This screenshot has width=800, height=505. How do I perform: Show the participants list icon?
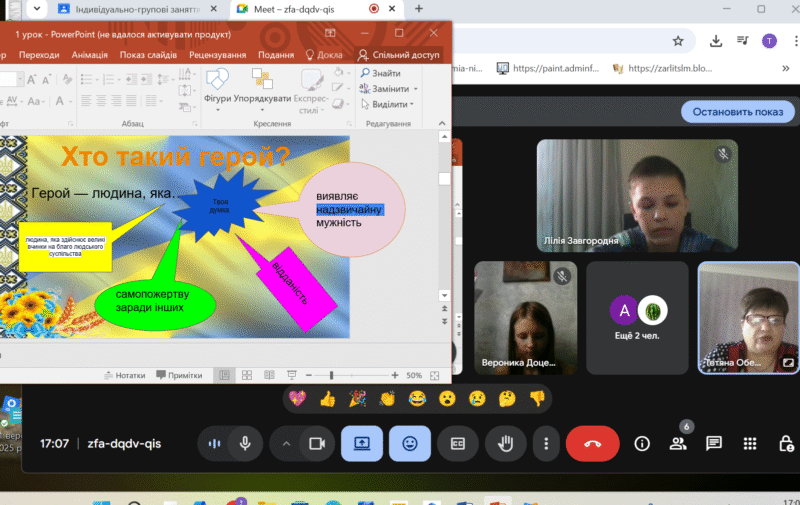pyautogui.click(x=678, y=443)
